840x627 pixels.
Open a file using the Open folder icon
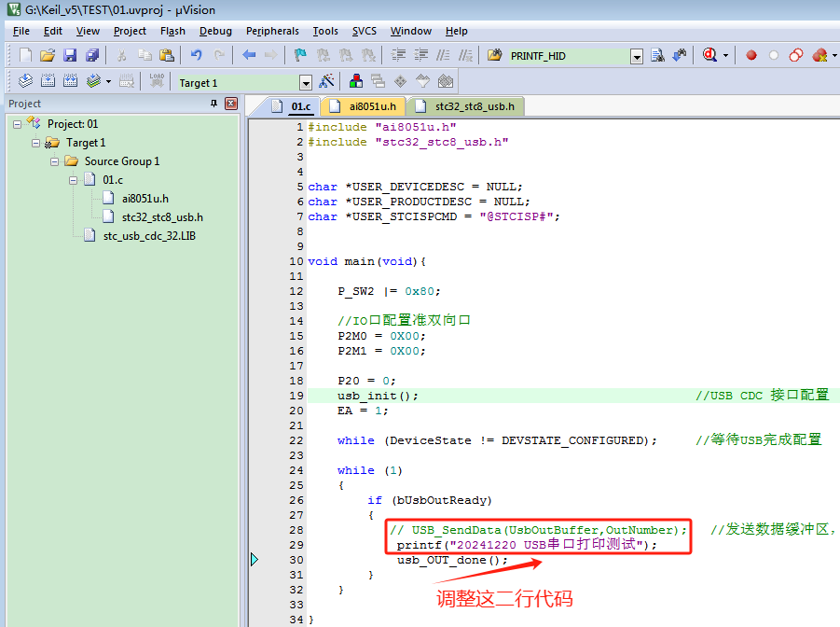(48, 55)
